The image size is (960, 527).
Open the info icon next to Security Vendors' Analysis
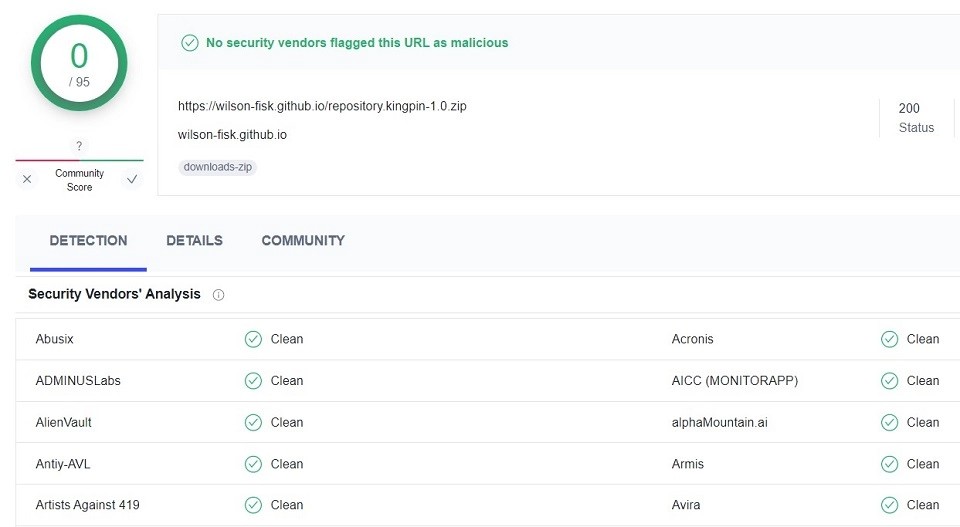pyautogui.click(x=218, y=295)
